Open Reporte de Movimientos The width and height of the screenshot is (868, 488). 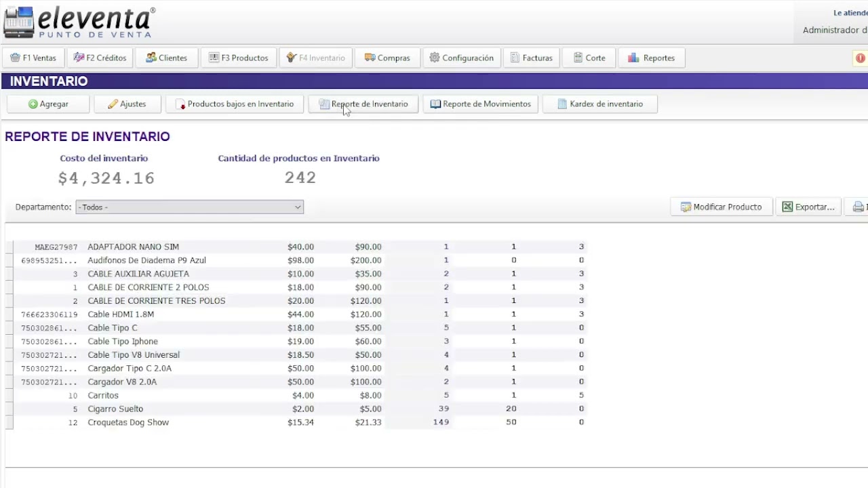[481, 104]
